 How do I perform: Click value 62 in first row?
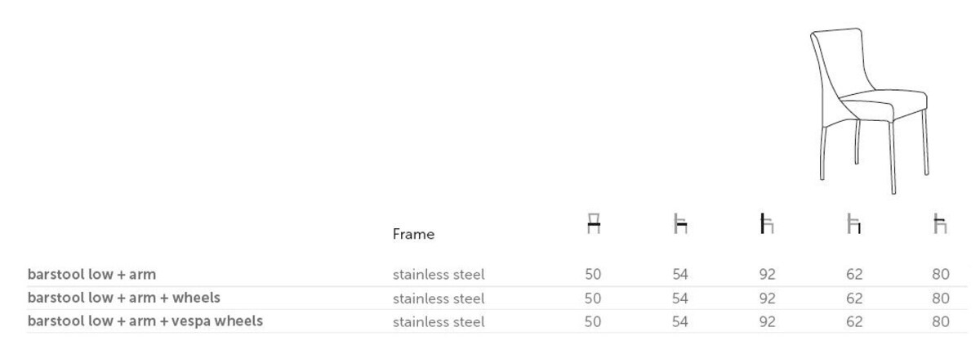coord(854,275)
